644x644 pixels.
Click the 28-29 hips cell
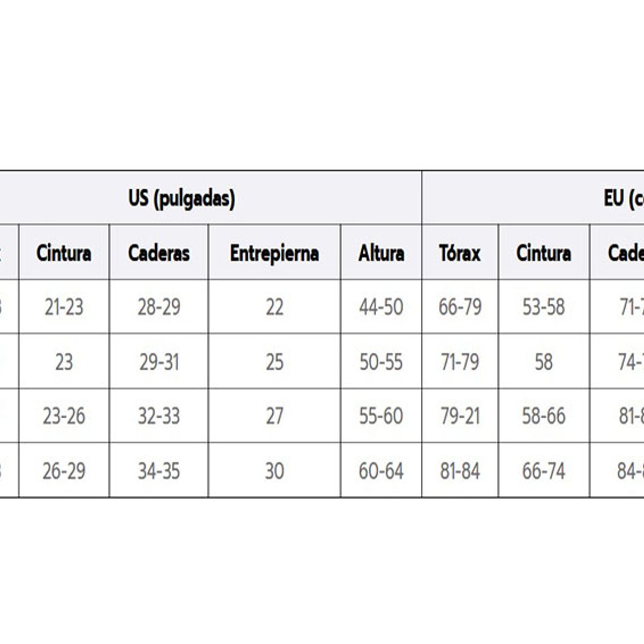pyautogui.click(x=159, y=308)
